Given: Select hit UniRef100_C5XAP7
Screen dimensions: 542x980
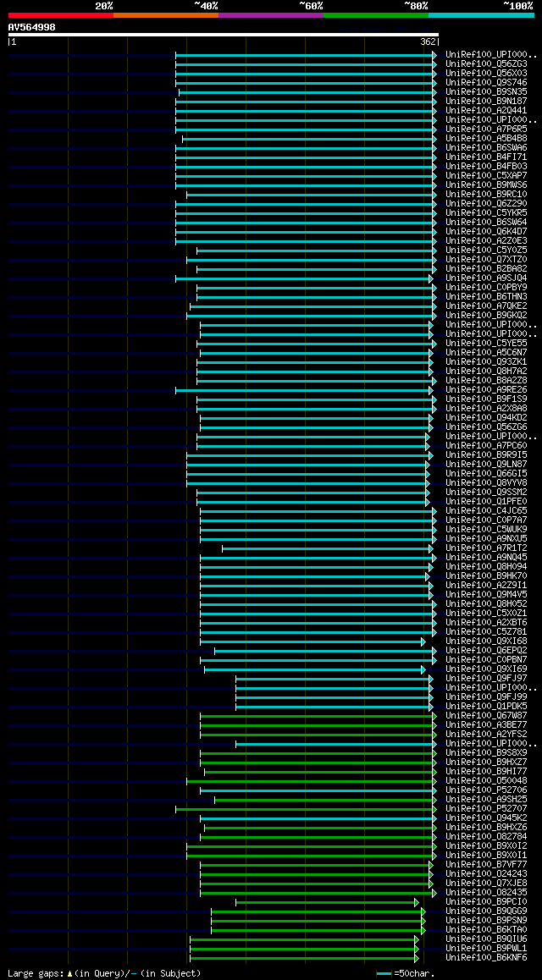Looking at the screenshot, I should [x=486, y=176].
